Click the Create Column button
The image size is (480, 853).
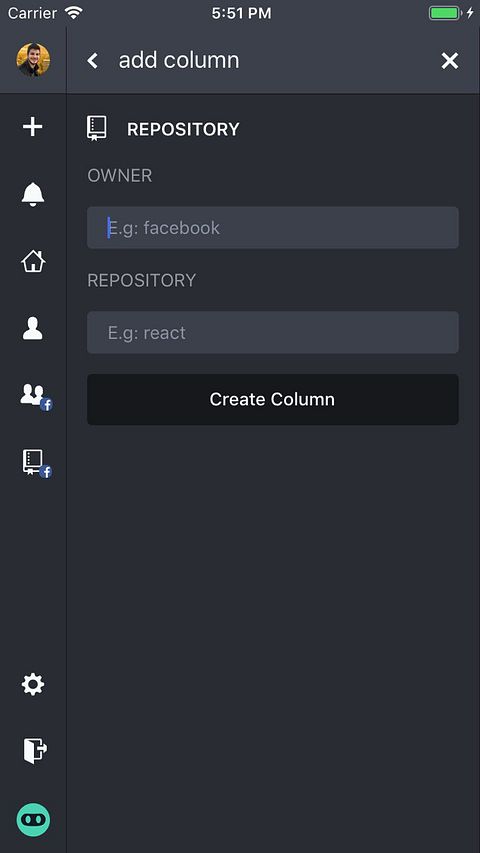(x=273, y=399)
